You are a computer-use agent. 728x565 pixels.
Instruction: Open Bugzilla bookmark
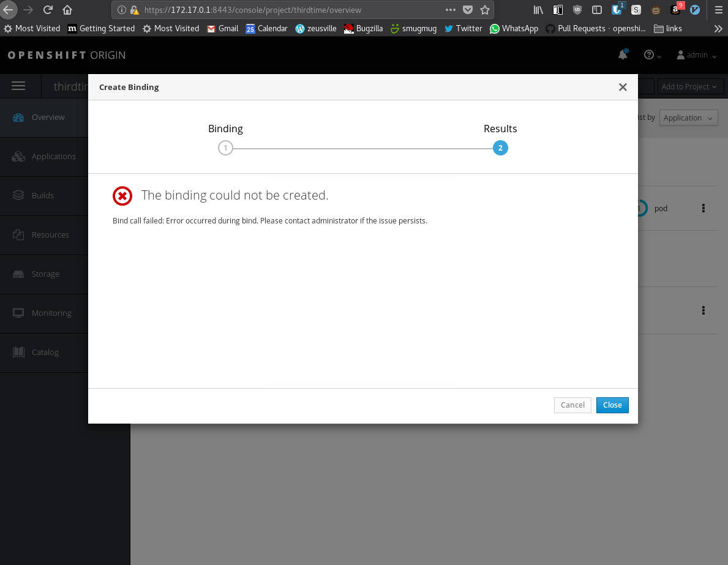(x=363, y=29)
